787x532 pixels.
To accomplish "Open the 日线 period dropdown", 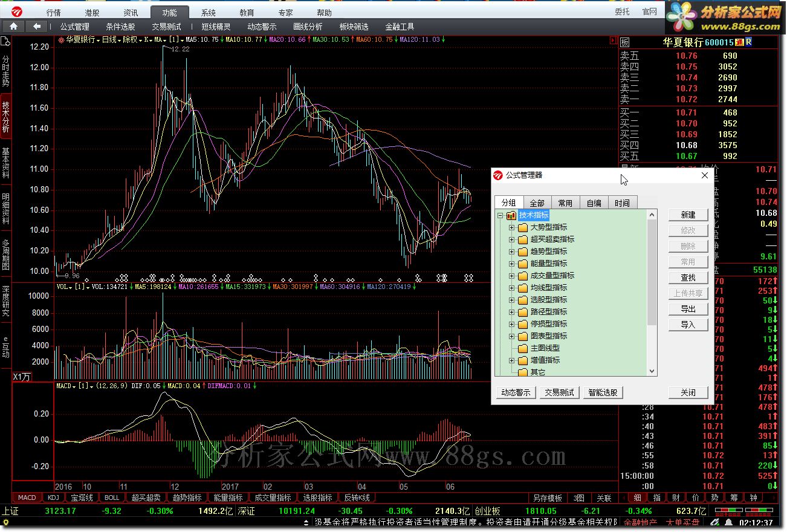I will [111, 40].
